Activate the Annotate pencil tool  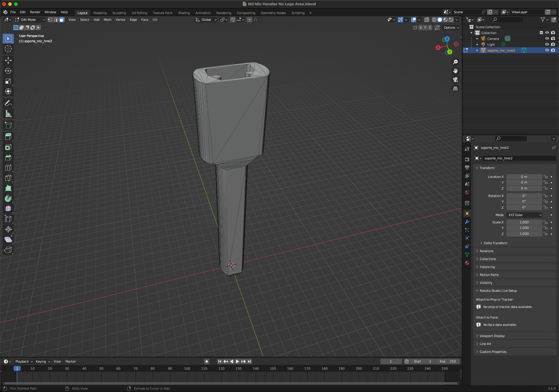pyautogui.click(x=8, y=103)
